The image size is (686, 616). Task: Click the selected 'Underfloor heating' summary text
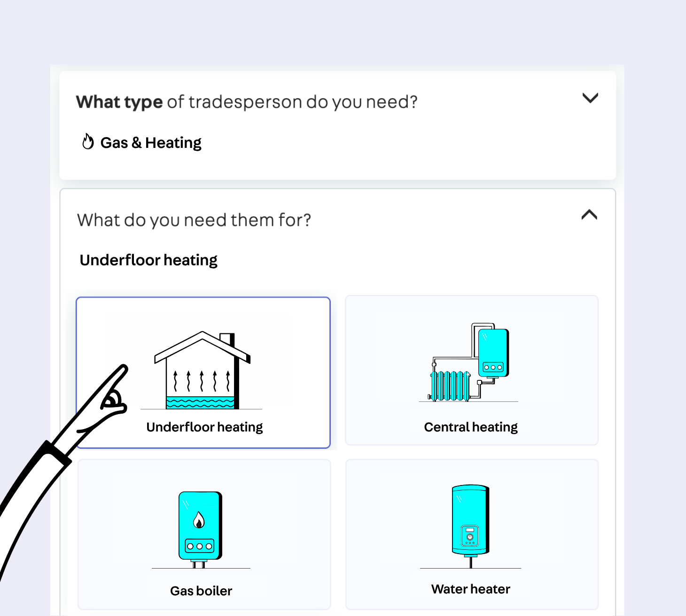click(148, 260)
